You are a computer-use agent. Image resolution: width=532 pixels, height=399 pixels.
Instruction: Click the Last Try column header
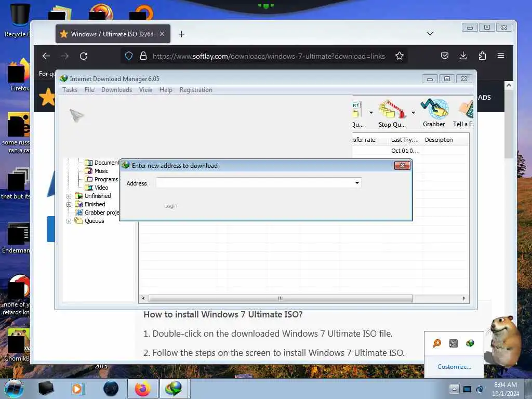[x=404, y=140]
